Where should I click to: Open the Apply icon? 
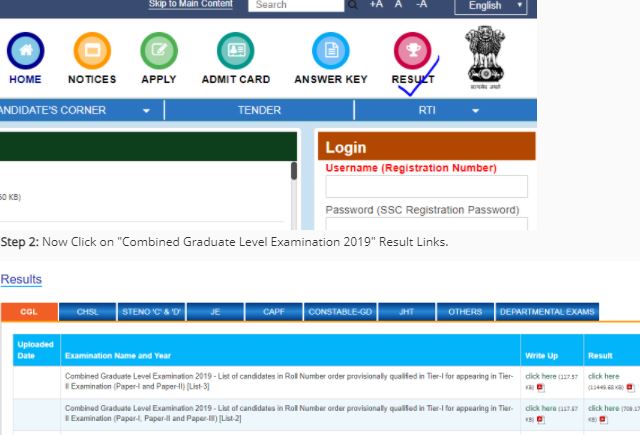click(x=159, y=51)
